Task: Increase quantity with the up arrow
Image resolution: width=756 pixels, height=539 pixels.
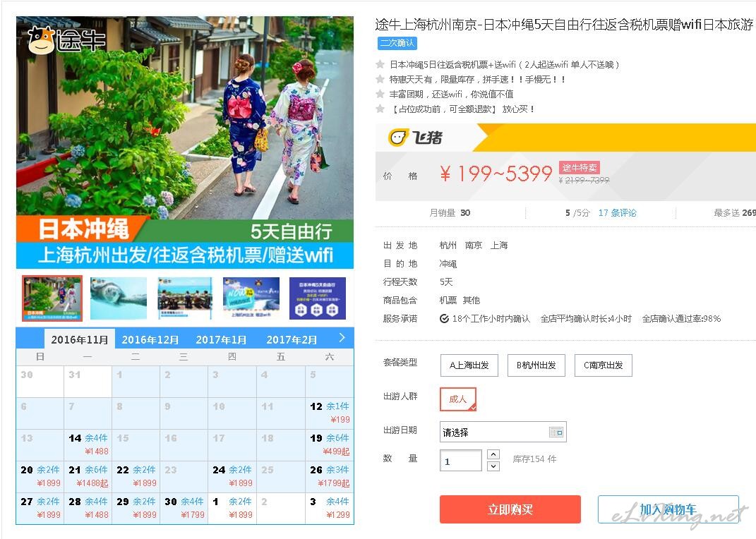Action: point(493,454)
